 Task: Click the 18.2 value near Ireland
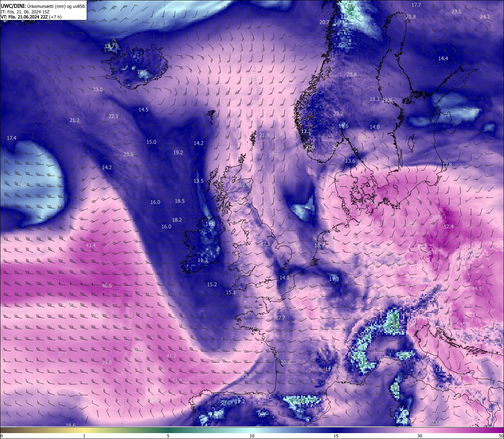(177, 220)
